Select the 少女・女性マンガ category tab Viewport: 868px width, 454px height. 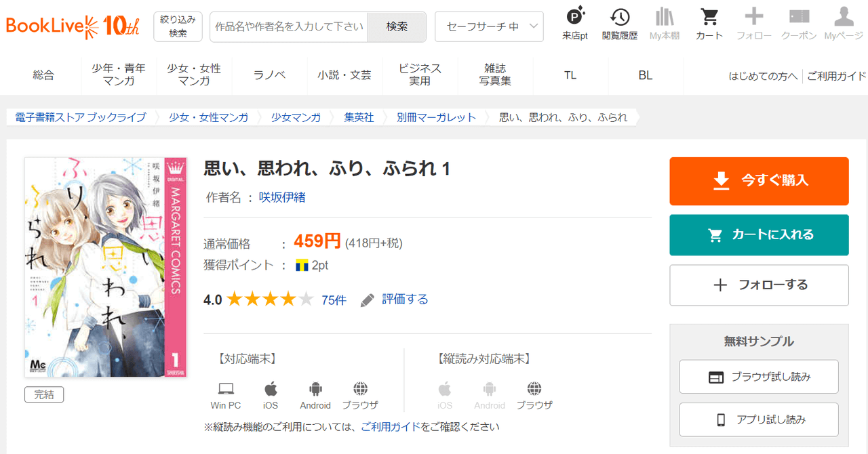coord(194,75)
